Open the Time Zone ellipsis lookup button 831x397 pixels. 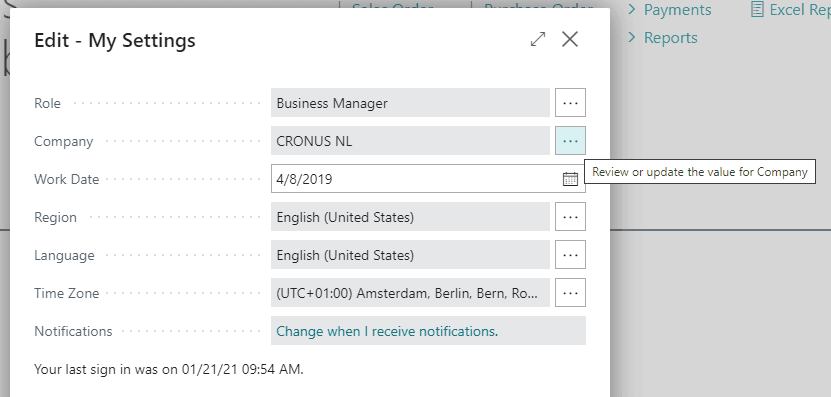click(x=570, y=293)
